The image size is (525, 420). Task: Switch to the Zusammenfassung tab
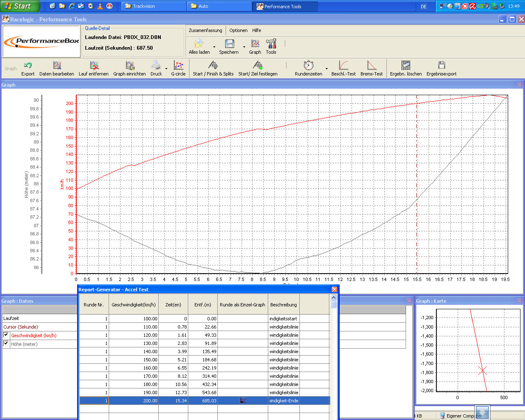(x=205, y=30)
